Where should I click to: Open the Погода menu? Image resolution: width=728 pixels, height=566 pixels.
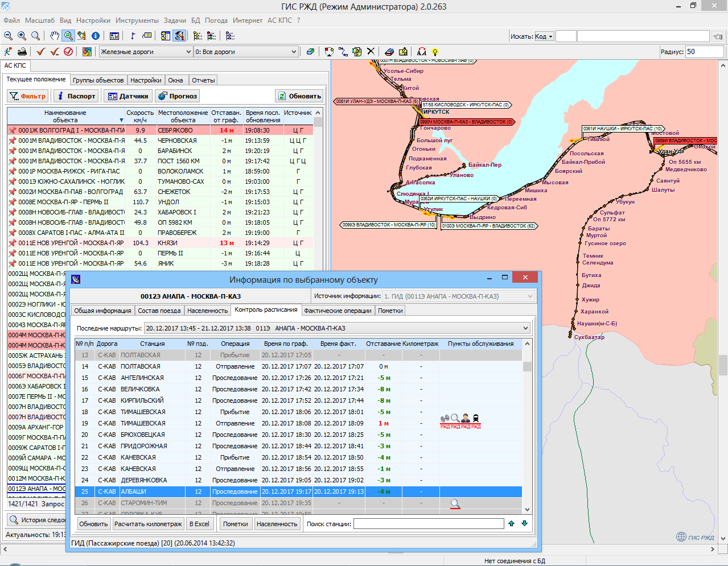pyautogui.click(x=216, y=20)
